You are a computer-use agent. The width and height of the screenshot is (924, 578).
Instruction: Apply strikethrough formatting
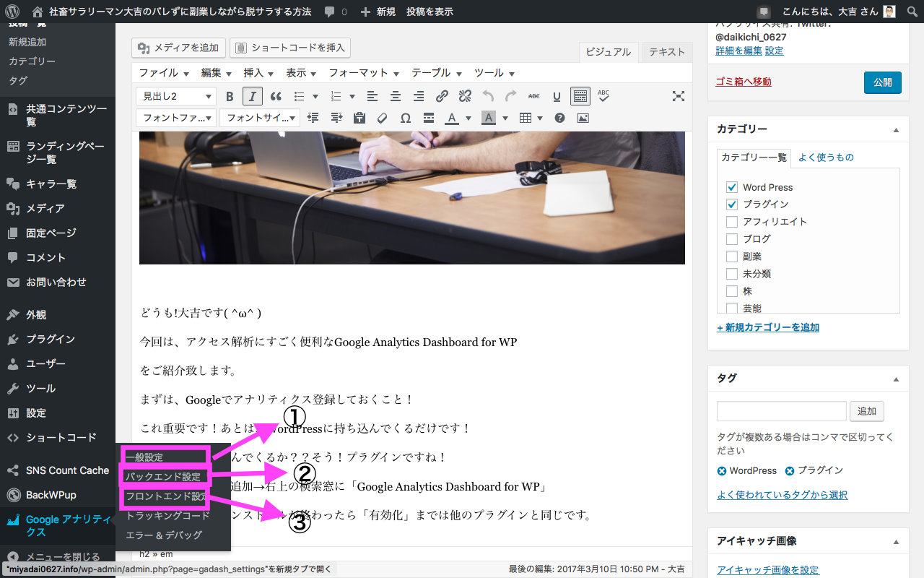coord(534,96)
